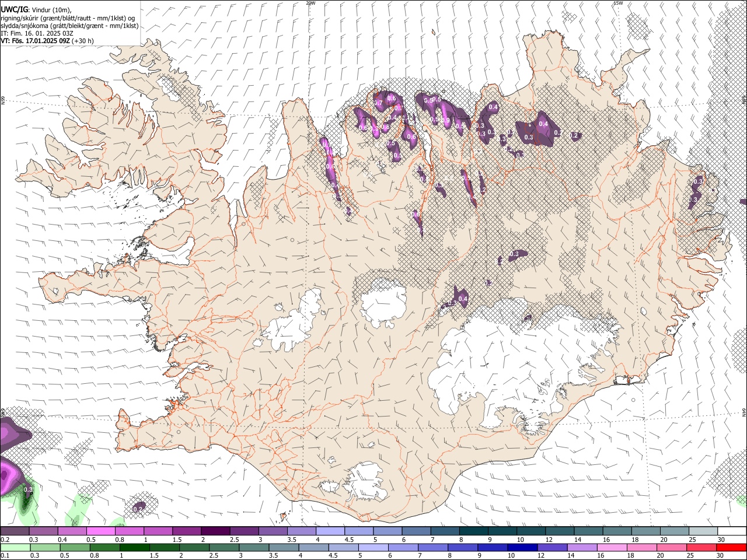Screen dimensions: 747x560
Task: Click the 'Vindur (10m)' header text
Action: (51, 9)
